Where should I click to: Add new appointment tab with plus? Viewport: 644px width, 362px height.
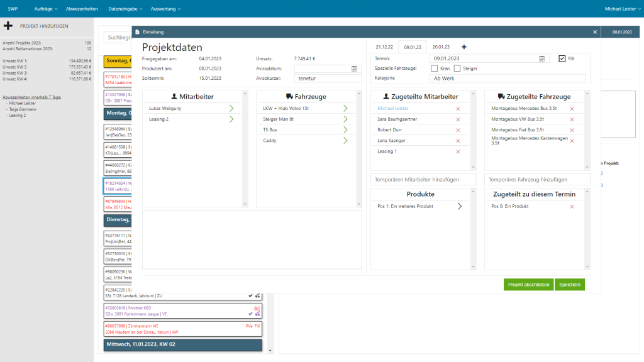click(x=464, y=47)
